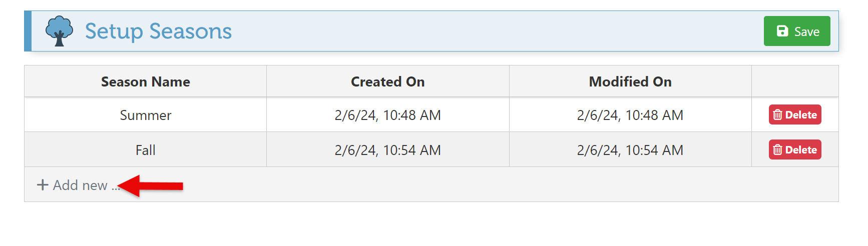
Task: Click the plus icon before Add new
Action: click(x=43, y=185)
